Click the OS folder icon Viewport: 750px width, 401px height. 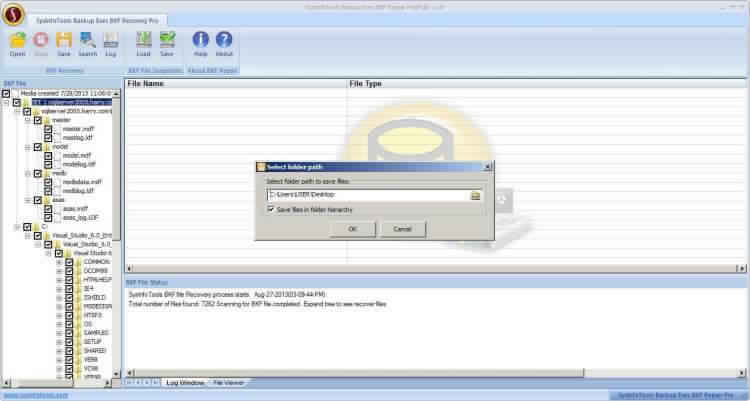point(78,324)
